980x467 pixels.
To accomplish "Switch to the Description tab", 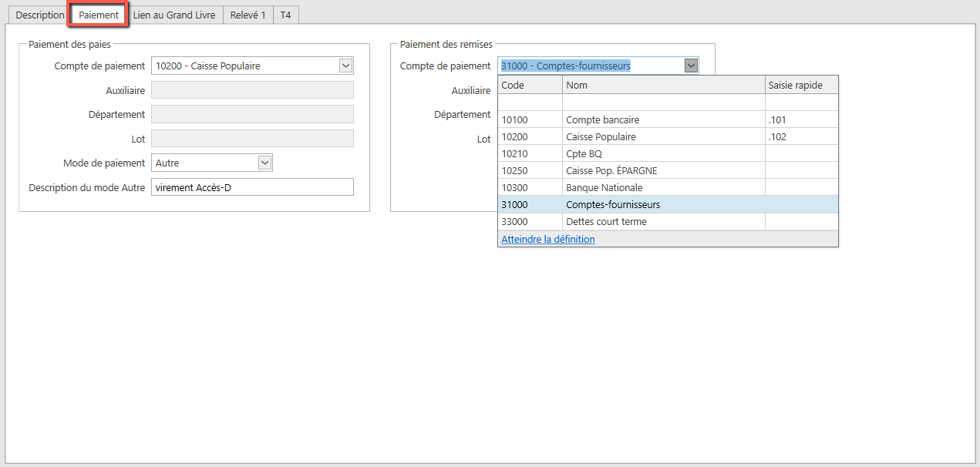I will [40, 15].
